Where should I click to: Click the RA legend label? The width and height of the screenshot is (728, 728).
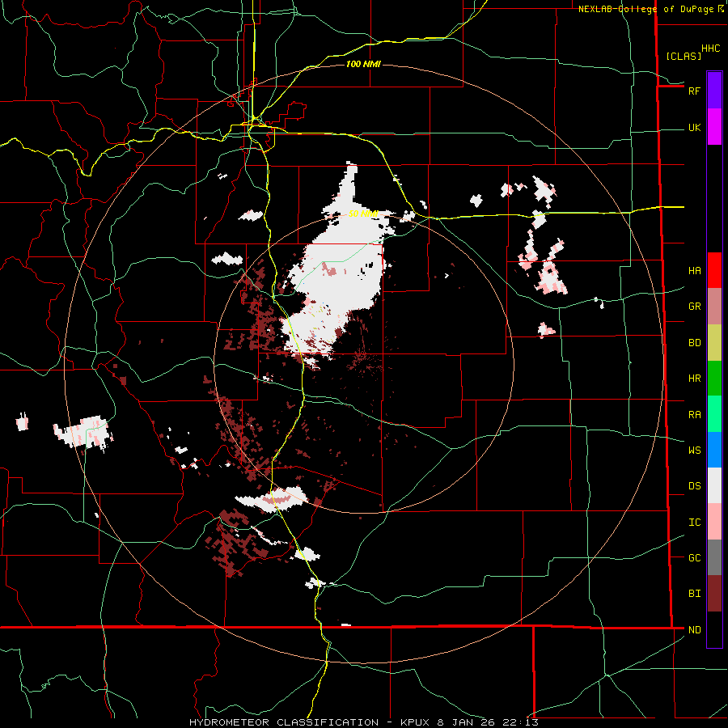pos(694,414)
